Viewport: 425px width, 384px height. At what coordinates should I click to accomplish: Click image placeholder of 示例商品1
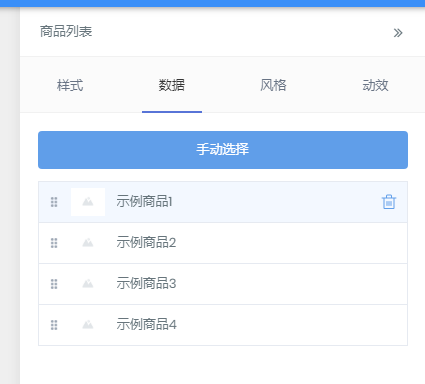(88, 202)
